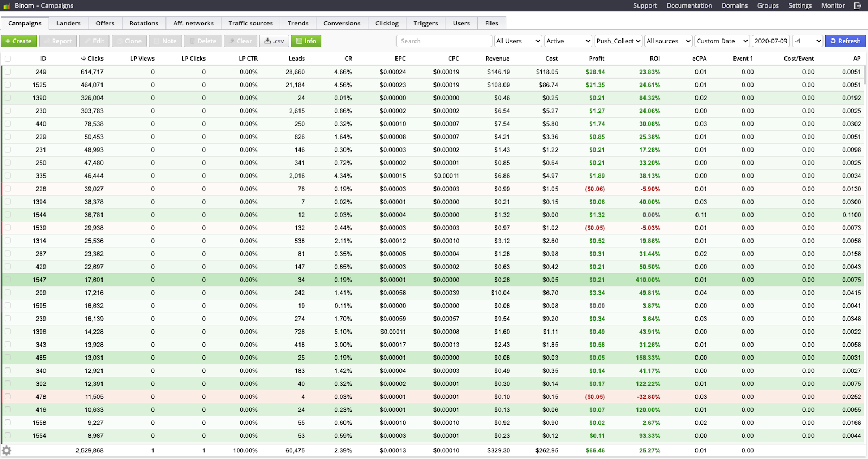The image size is (868, 459).
Task: Select checkbox for campaign 249
Action: 8,72
